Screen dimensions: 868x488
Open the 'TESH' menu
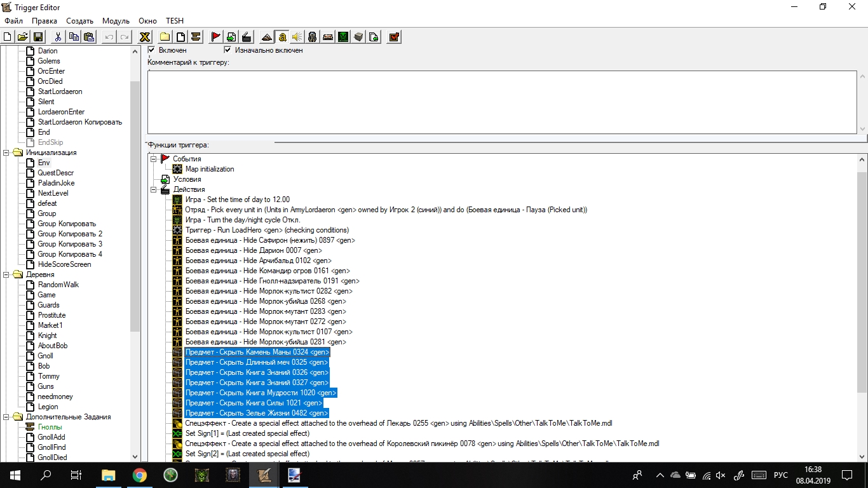pyautogui.click(x=175, y=21)
